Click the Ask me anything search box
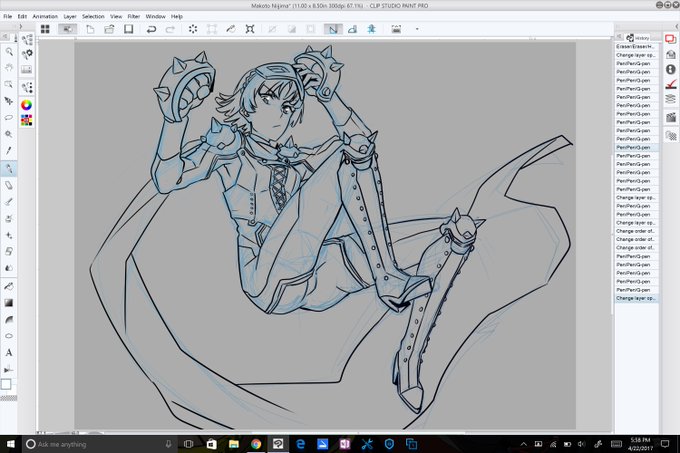Image resolution: width=680 pixels, height=453 pixels. pyautogui.click(x=99, y=444)
